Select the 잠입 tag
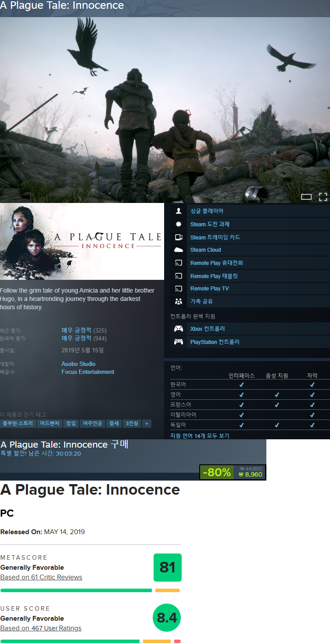 (71, 423)
